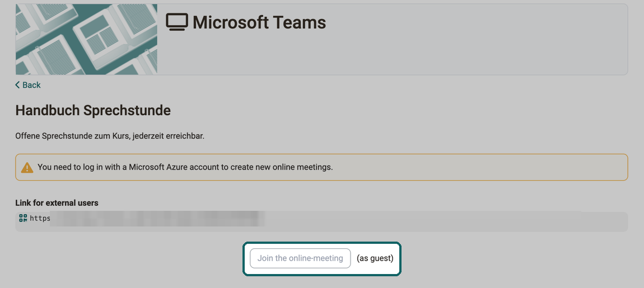
Task: Open the QR code icon beside the link
Action: (x=23, y=218)
